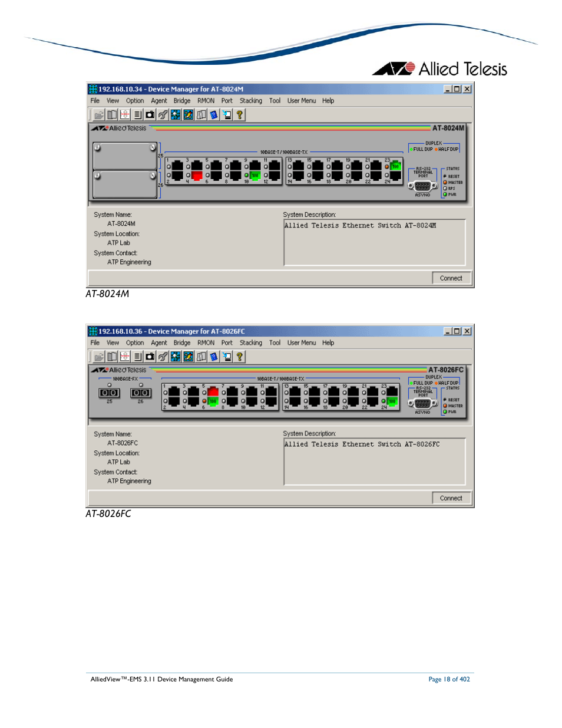Click the 'AT-8024M' system name value

click(x=121, y=224)
